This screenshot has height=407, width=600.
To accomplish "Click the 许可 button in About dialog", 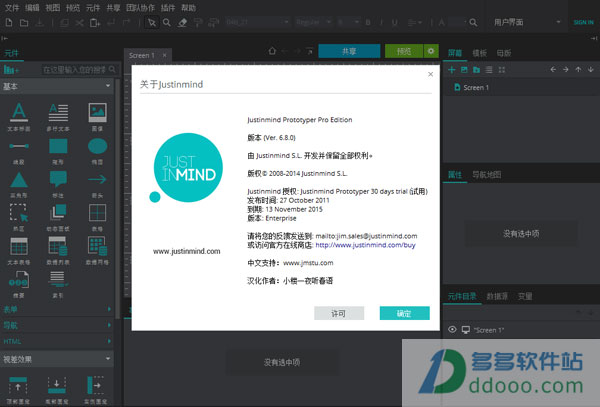I will point(339,313).
